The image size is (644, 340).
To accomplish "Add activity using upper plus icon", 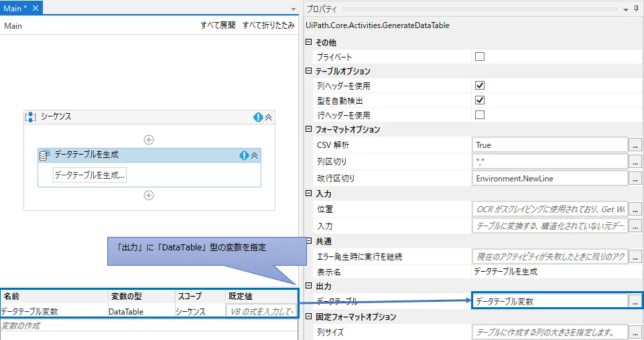I will click(x=149, y=140).
